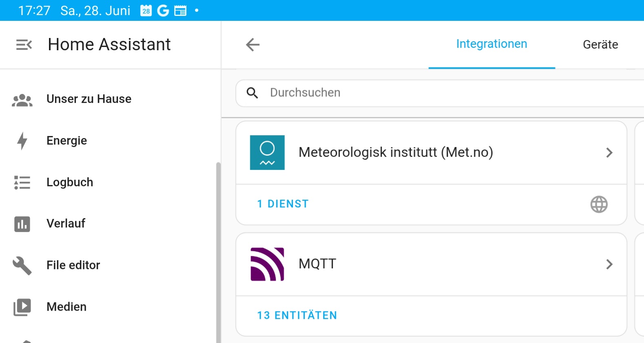Click the search magnifier icon

pyautogui.click(x=252, y=93)
